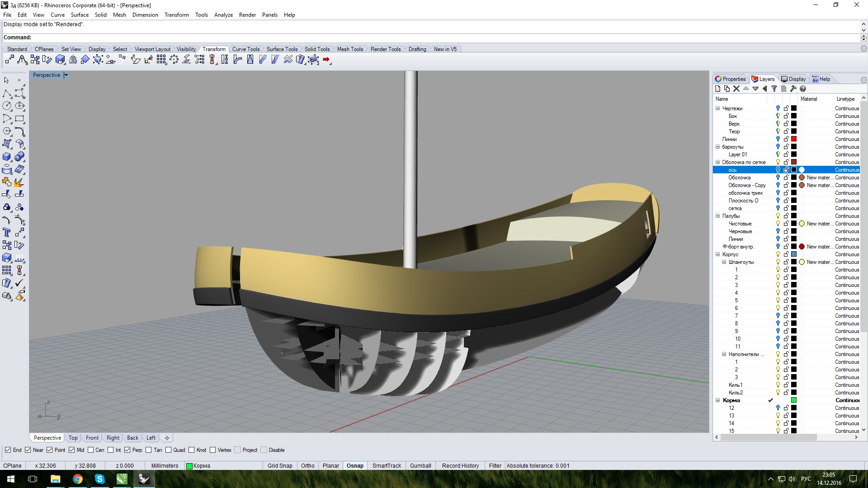Toggle Grid Snap in status bar
The image size is (868, 488).
coord(280,466)
